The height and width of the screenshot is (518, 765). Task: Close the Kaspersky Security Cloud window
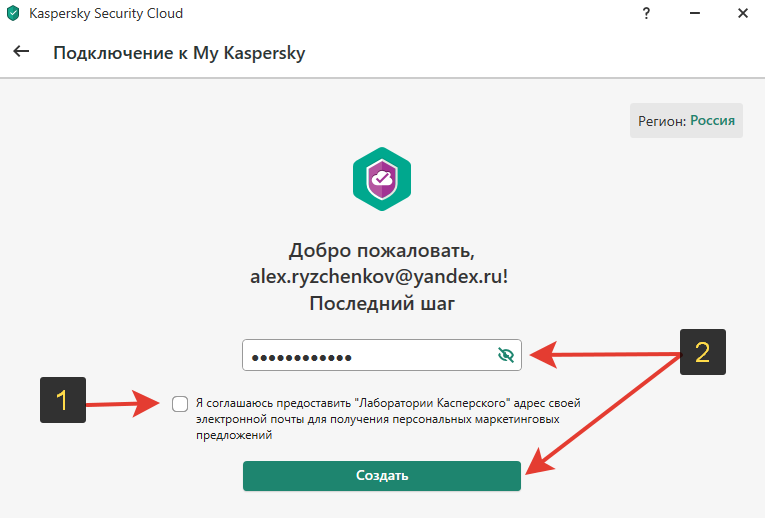pos(743,13)
